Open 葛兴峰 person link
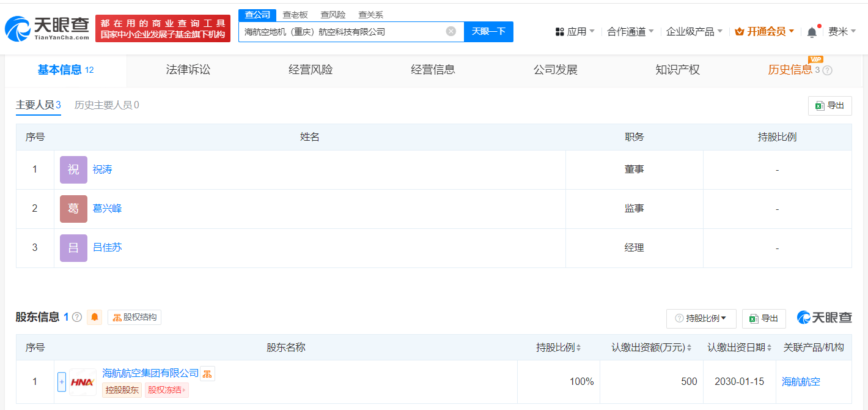 pos(107,209)
